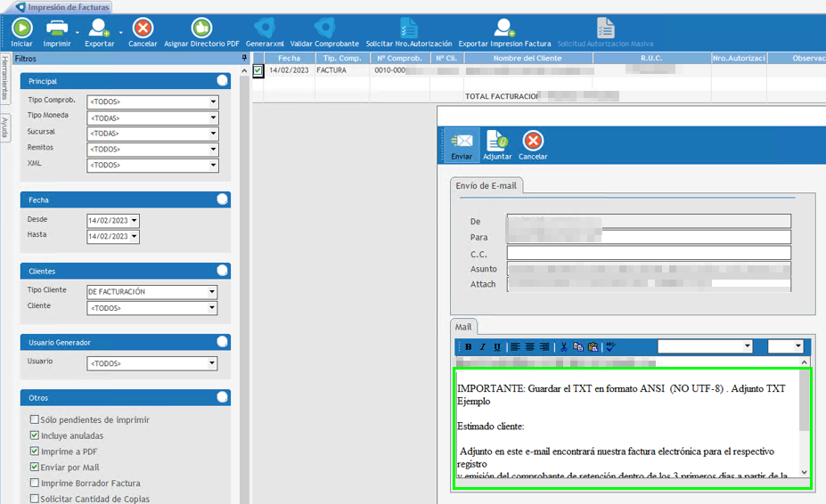This screenshot has height=504, width=826.
Task: Select the Mail tab
Action: pyautogui.click(x=463, y=327)
